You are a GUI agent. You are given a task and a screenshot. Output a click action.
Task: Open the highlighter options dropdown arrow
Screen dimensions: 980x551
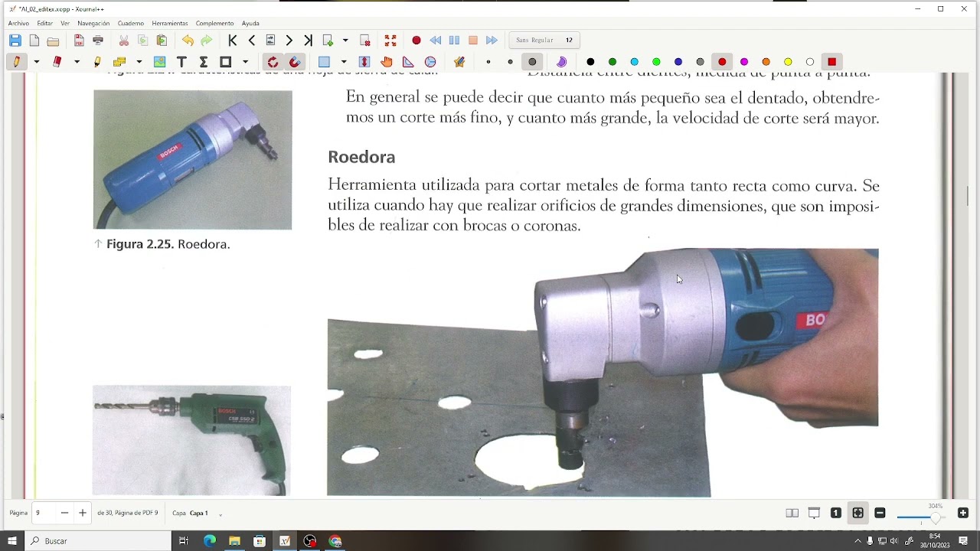[139, 62]
